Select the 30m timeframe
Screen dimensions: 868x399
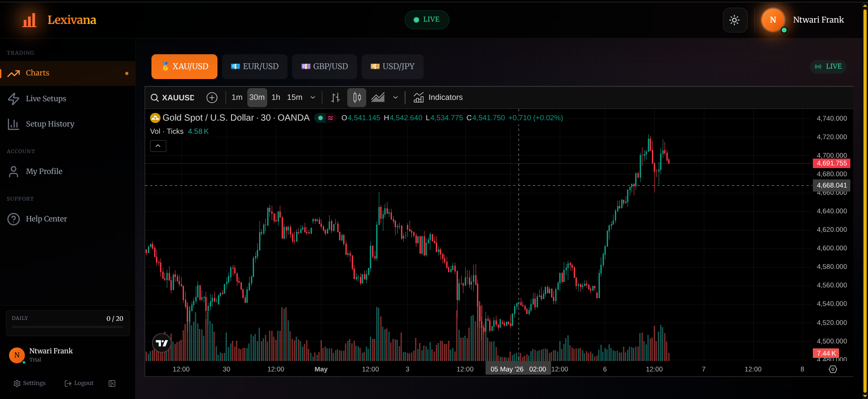point(257,98)
